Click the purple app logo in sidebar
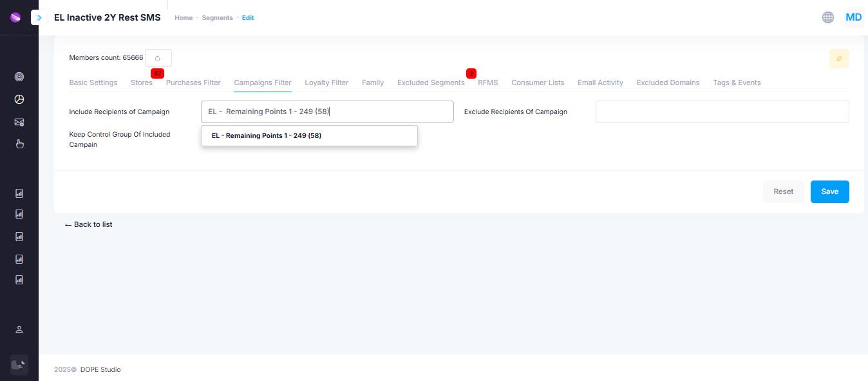Image resolution: width=868 pixels, height=381 pixels. (x=15, y=17)
